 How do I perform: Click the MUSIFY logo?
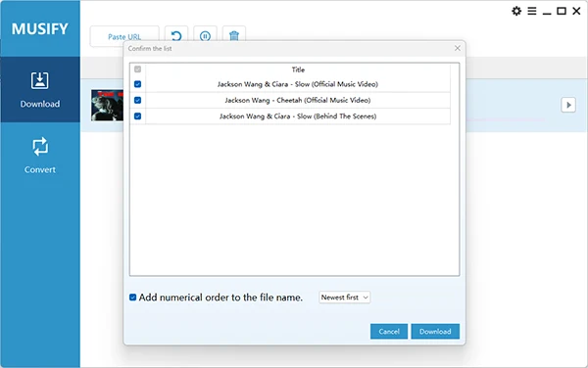(x=40, y=28)
